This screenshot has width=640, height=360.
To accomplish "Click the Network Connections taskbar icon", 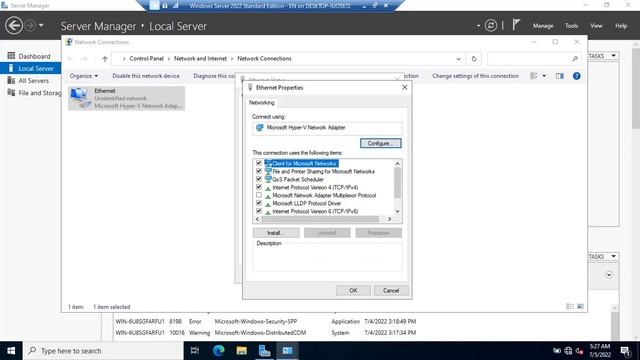I will tap(287, 351).
